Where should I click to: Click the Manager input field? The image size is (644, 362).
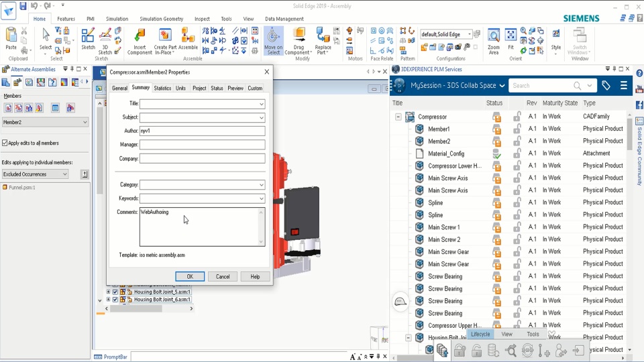tap(202, 145)
